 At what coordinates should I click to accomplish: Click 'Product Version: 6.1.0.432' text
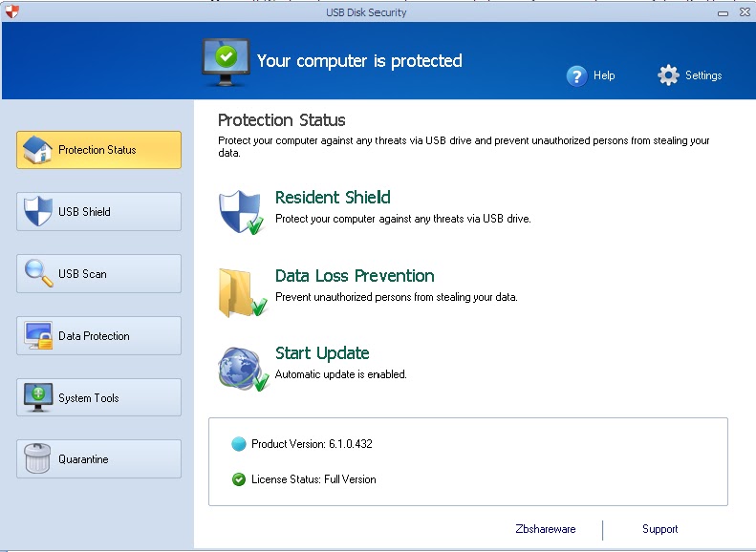(x=312, y=444)
